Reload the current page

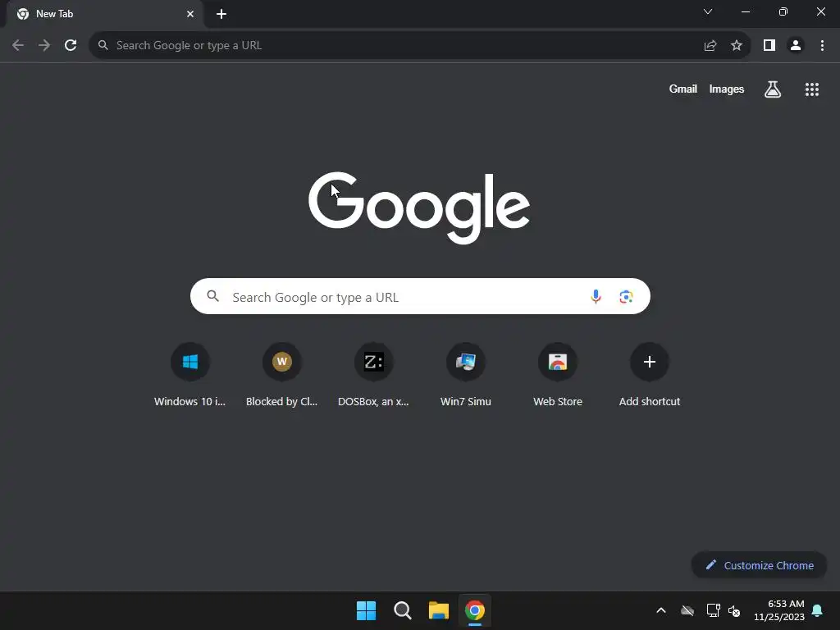click(x=71, y=46)
